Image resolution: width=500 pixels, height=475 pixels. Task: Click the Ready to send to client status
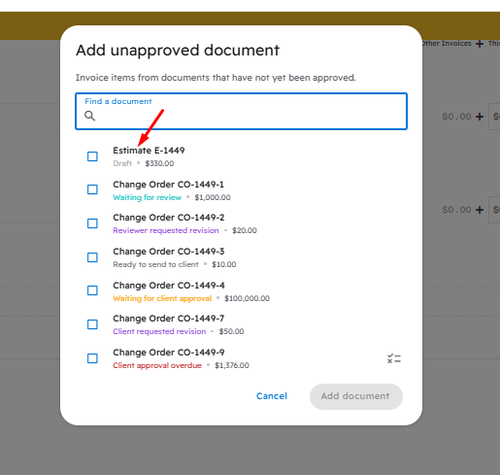point(156,264)
